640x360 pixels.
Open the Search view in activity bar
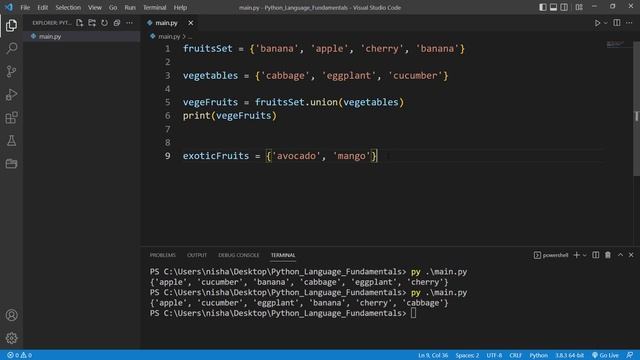11,48
